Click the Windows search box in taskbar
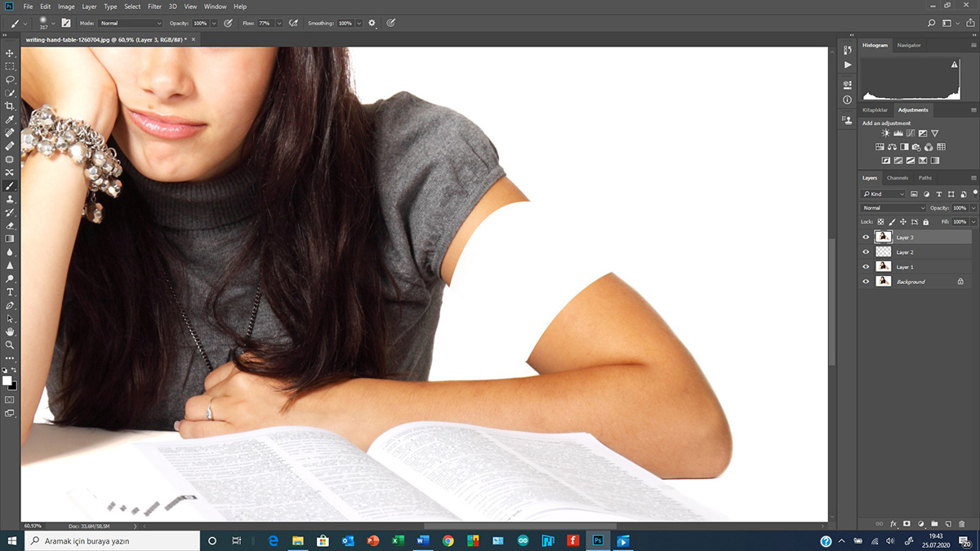 pyautogui.click(x=113, y=540)
